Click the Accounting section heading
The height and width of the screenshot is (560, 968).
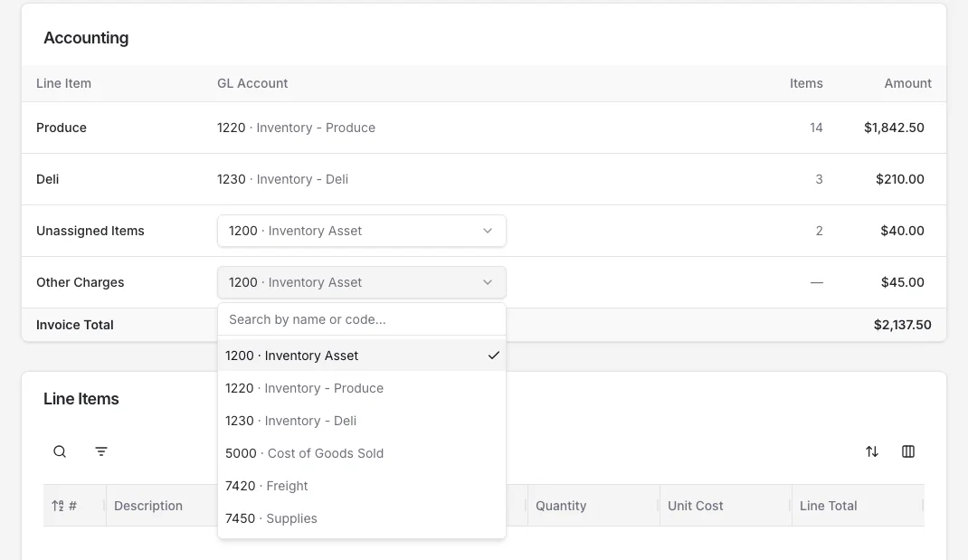click(86, 38)
